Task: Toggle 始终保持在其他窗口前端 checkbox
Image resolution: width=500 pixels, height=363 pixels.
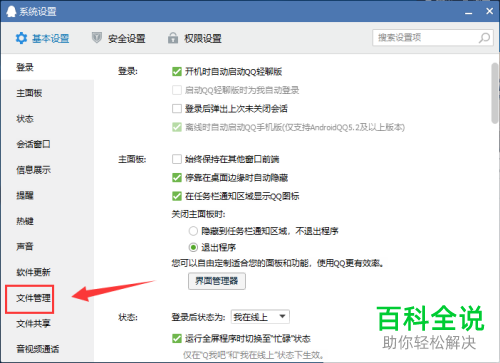Action: click(177, 159)
